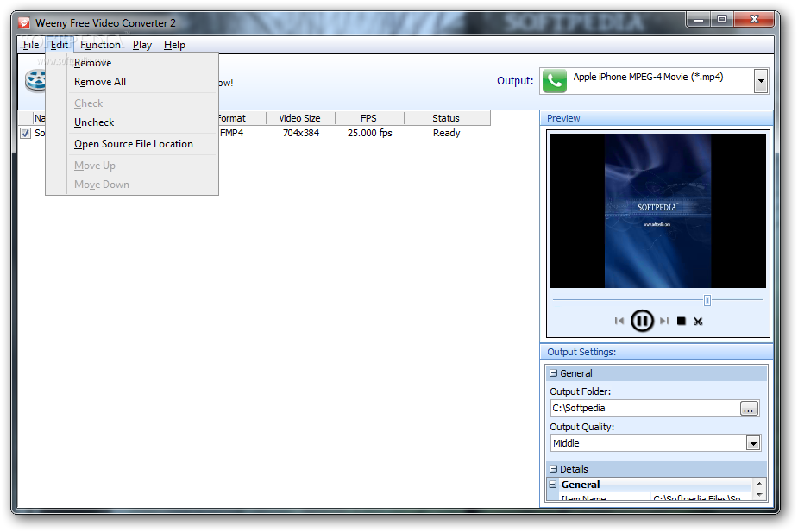Open the File menu

31,45
